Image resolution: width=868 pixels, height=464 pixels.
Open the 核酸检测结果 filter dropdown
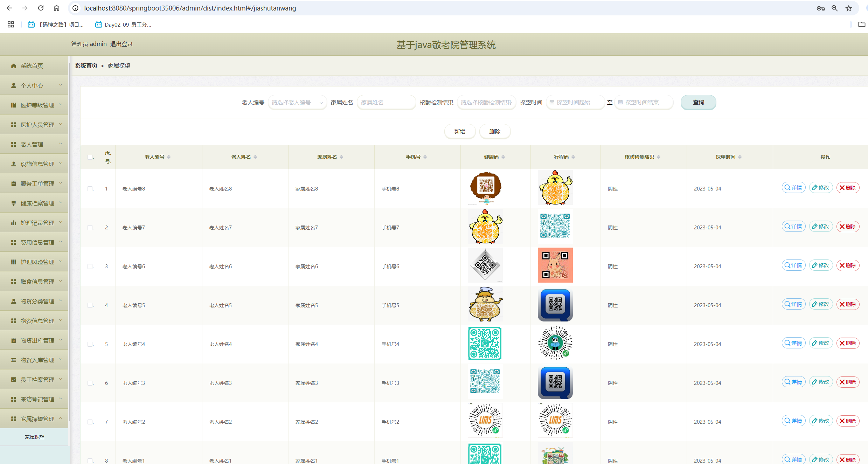(486, 103)
